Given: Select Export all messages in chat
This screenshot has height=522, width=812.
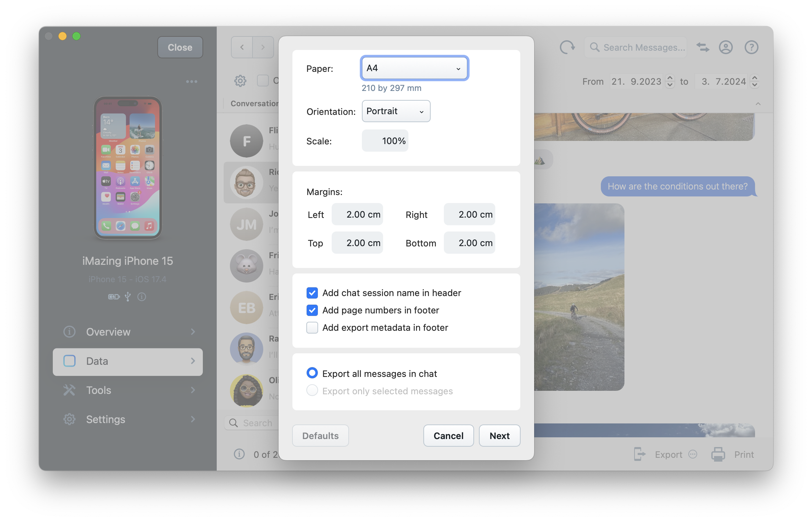Looking at the screenshot, I should (x=312, y=373).
